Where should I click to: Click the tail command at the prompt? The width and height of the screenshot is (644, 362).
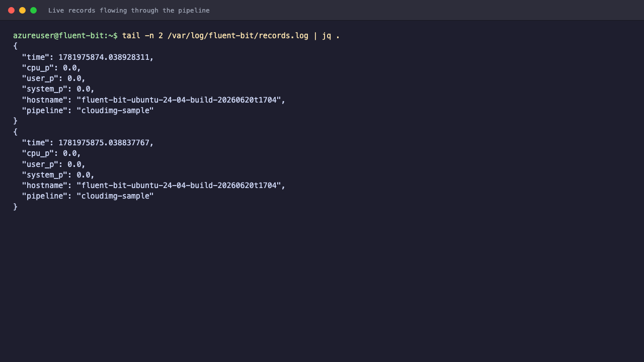[131, 36]
